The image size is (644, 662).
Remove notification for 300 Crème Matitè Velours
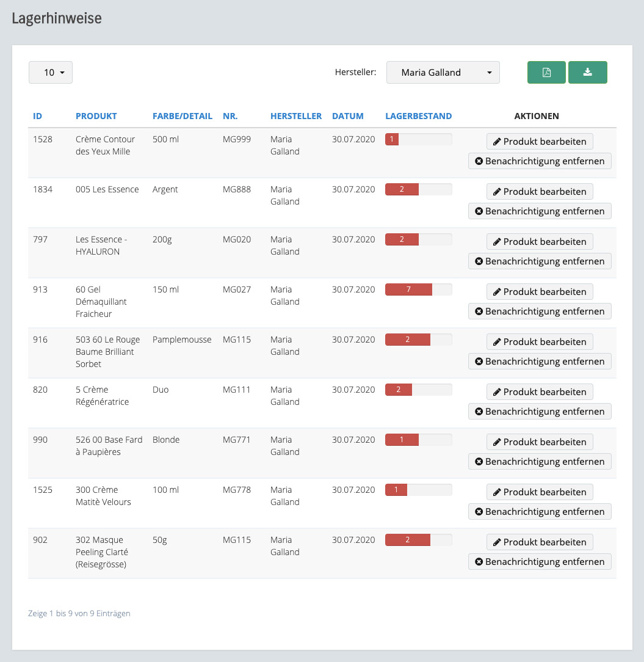pos(540,512)
